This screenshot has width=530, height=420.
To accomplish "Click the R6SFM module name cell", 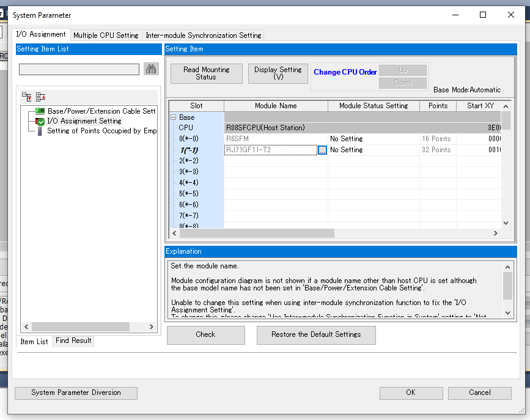I will [276, 139].
